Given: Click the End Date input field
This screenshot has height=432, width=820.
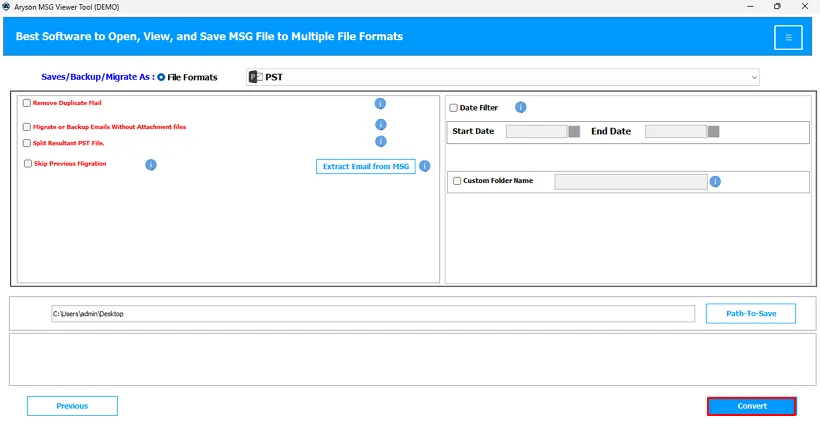Looking at the screenshot, I should [x=676, y=131].
